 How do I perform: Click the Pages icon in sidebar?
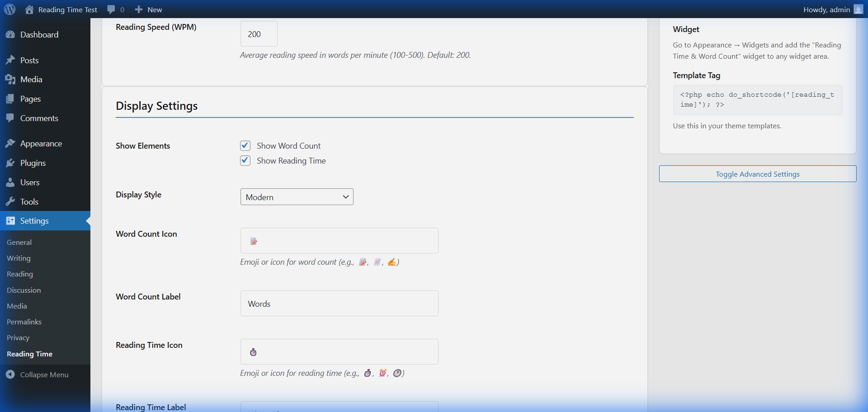[10, 99]
